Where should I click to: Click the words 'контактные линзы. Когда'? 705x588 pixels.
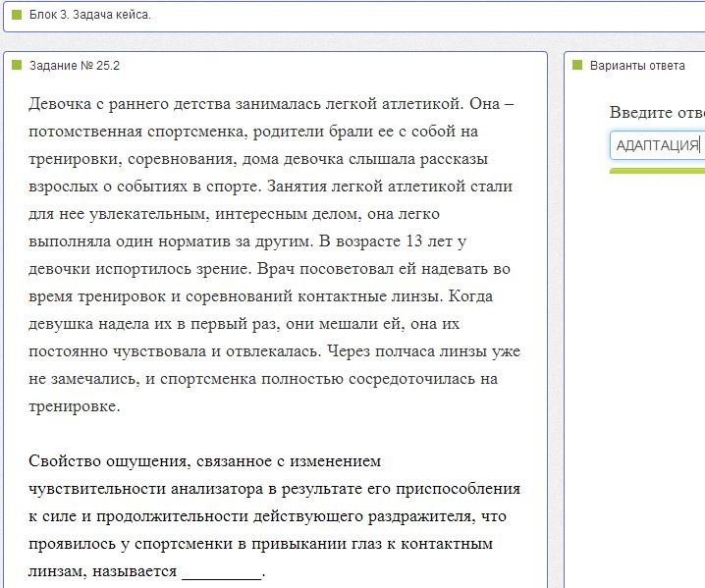(396, 296)
